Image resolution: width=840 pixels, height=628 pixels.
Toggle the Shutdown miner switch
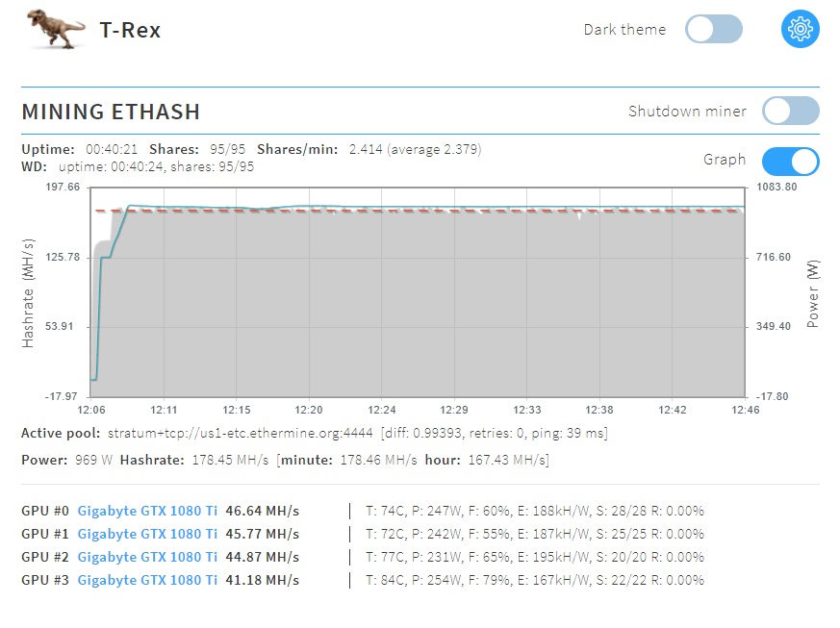tap(791, 111)
